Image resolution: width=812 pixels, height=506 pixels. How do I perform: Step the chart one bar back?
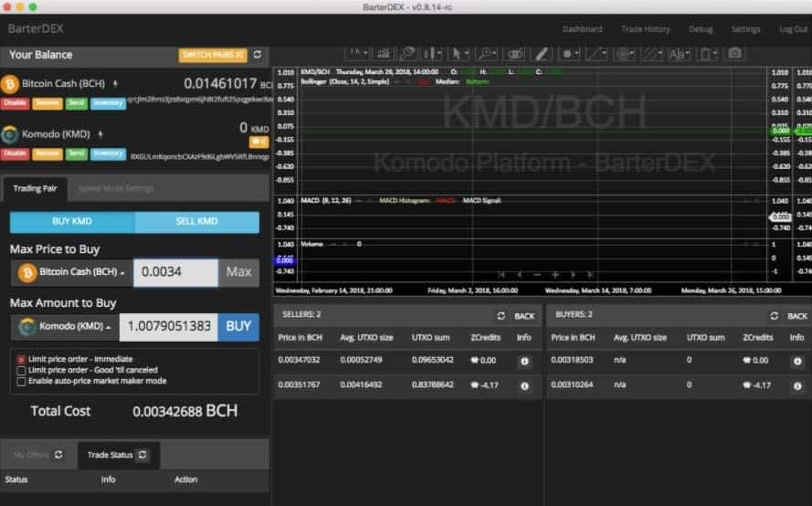[520, 275]
